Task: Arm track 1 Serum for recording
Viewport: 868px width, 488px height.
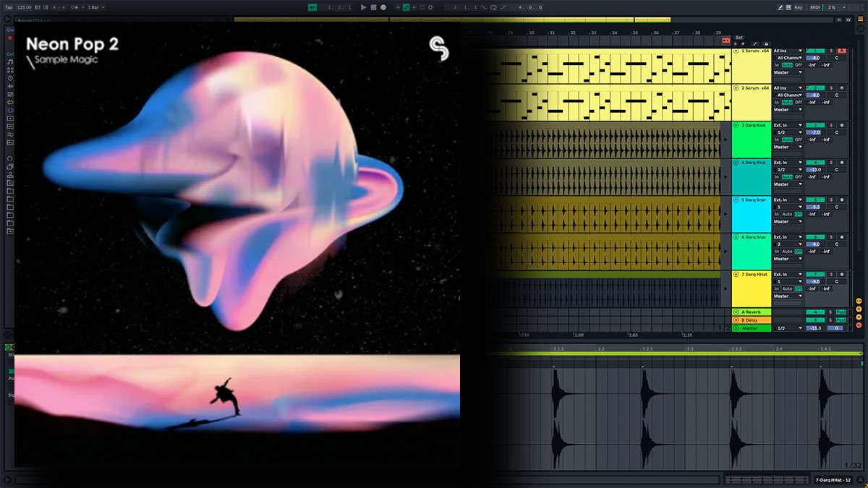Action: [x=842, y=51]
